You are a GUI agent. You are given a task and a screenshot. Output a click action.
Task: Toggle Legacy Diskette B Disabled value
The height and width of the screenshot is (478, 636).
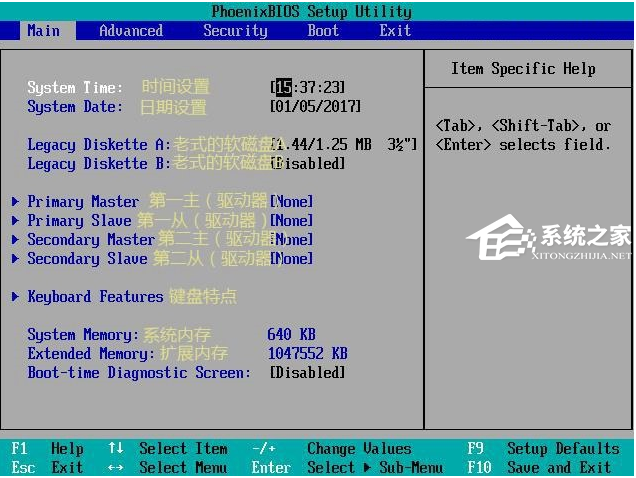point(310,163)
